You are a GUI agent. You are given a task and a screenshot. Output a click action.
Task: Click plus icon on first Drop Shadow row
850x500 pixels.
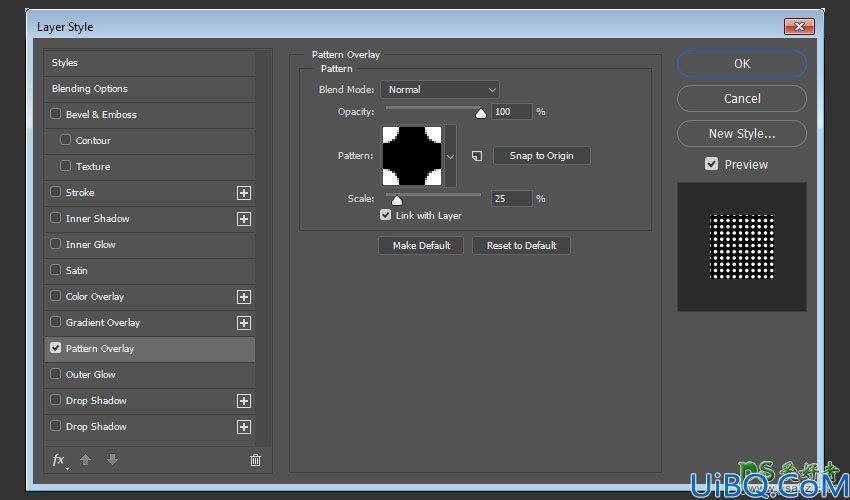click(244, 401)
